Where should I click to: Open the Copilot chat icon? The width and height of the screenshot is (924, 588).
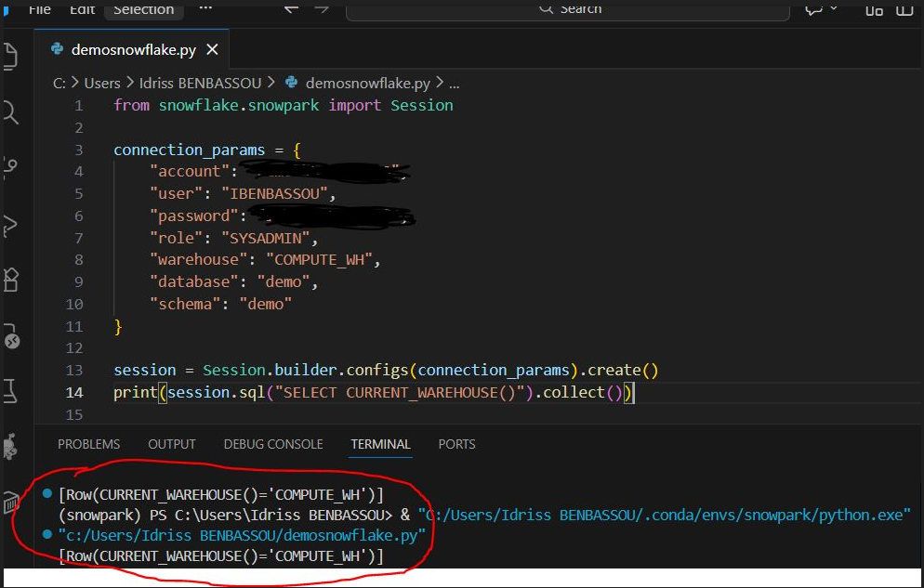(x=814, y=9)
